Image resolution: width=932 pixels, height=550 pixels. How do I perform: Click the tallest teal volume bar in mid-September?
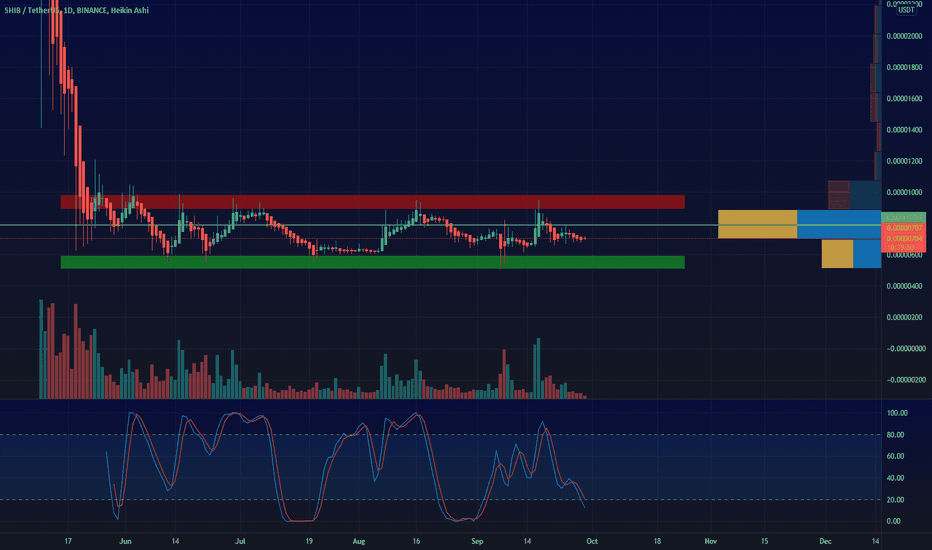pos(539,368)
